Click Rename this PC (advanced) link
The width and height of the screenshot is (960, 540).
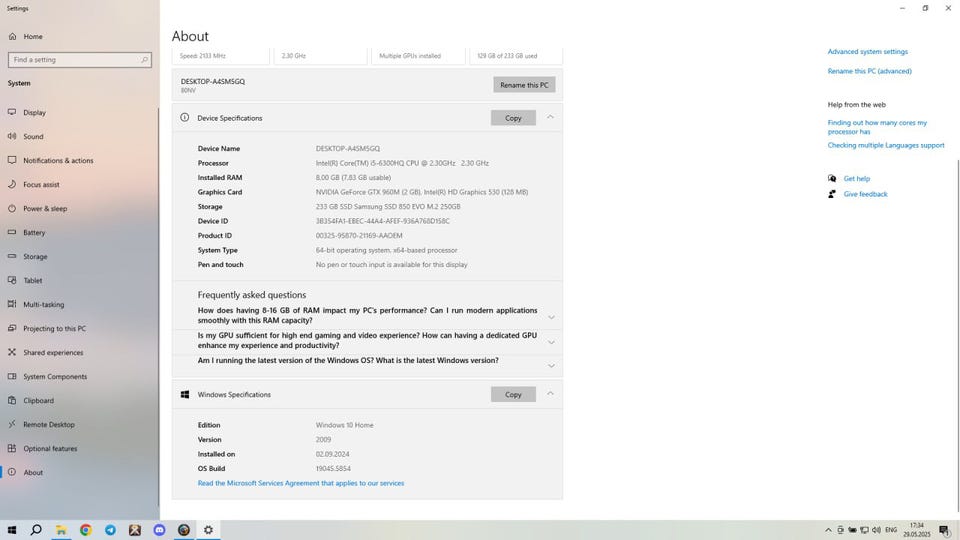[x=869, y=71]
